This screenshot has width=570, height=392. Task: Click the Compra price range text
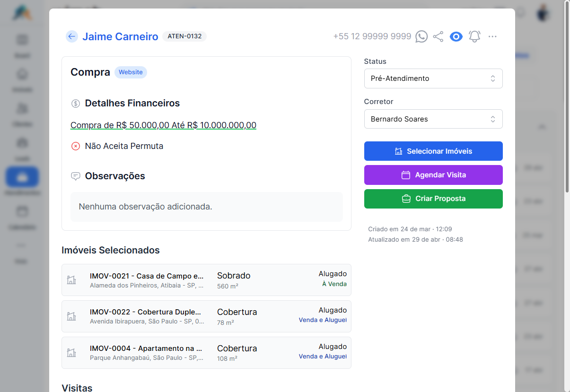163,125
